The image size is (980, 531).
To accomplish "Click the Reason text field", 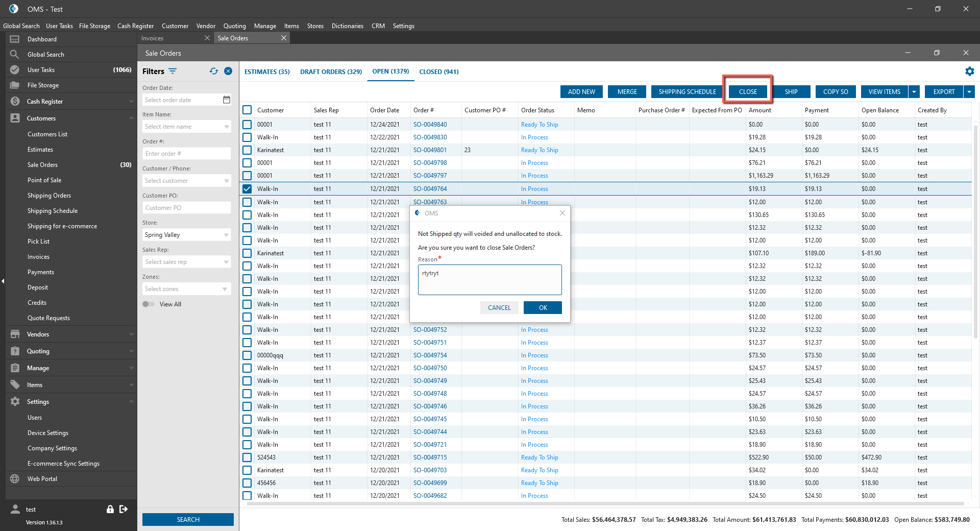I will click(x=489, y=280).
